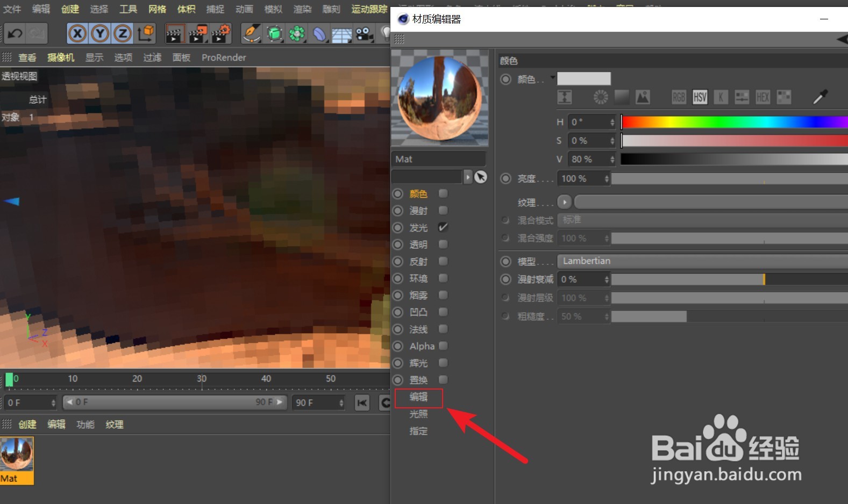Enable the Alpha channel checkbox
848x504 pixels.
click(443, 345)
